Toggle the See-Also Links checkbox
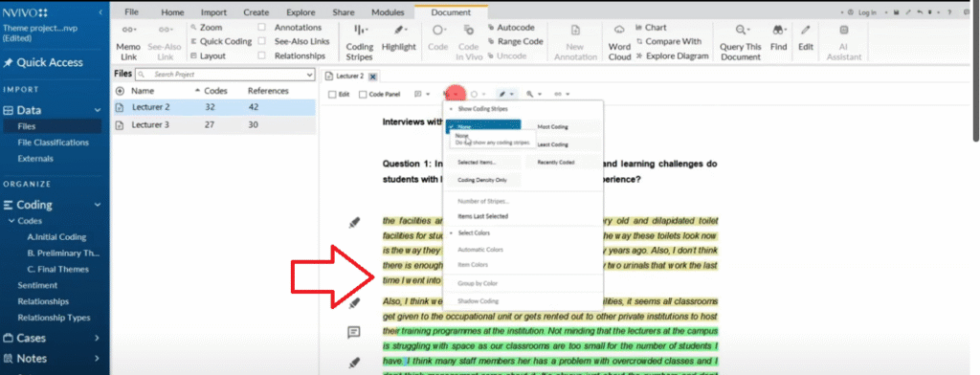The image size is (980, 375). coord(262,41)
